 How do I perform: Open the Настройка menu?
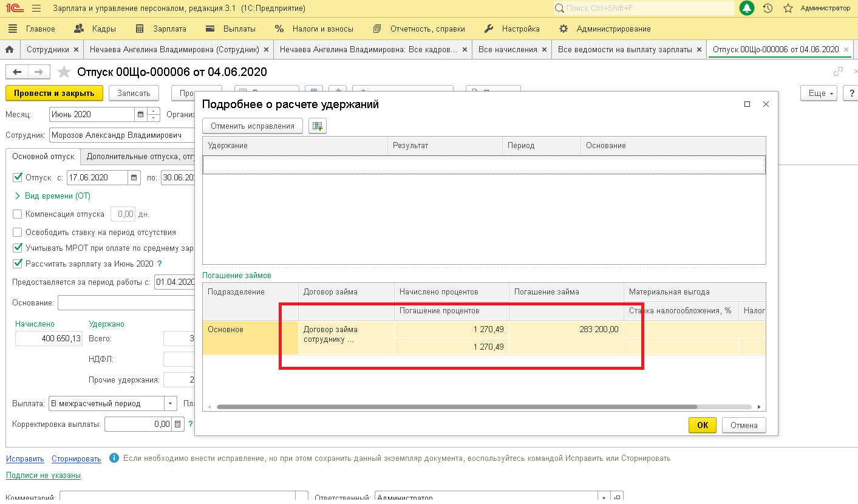512,29
